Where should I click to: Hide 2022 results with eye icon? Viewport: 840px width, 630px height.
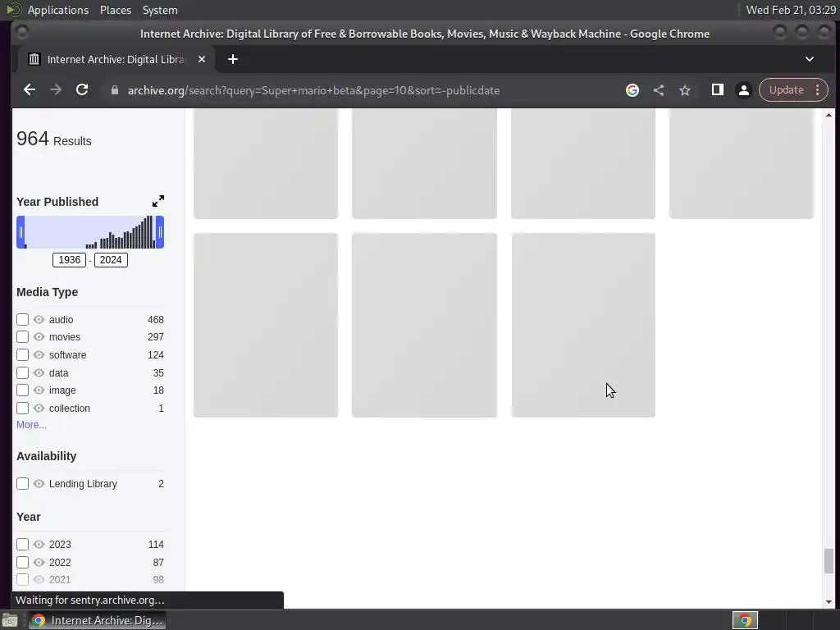coord(39,563)
